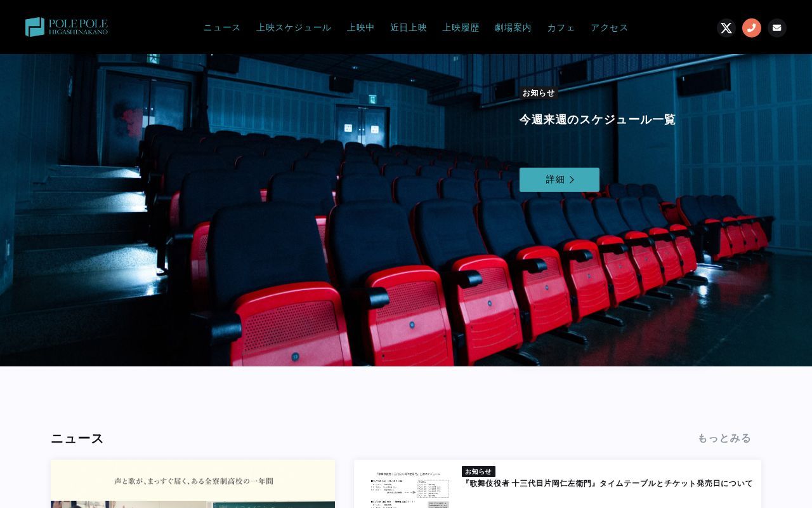The height and width of the screenshot is (508, 812).
Task: Click the もっとみる link
Action: click(724, 438)
